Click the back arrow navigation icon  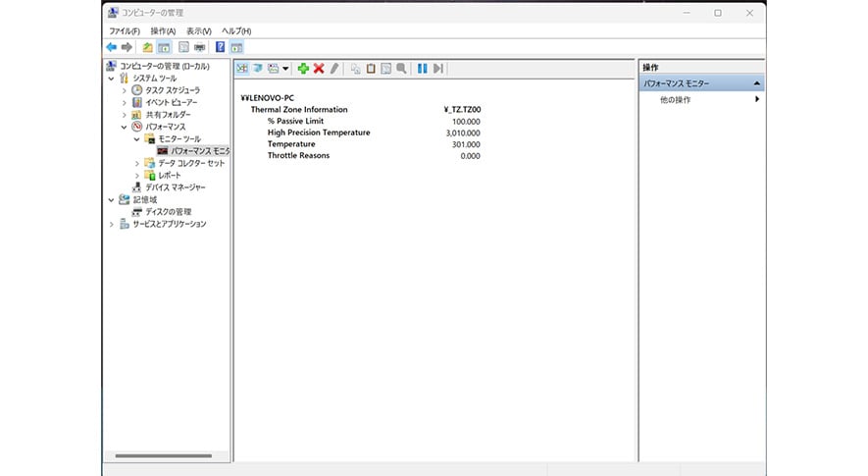coord(112,47)
